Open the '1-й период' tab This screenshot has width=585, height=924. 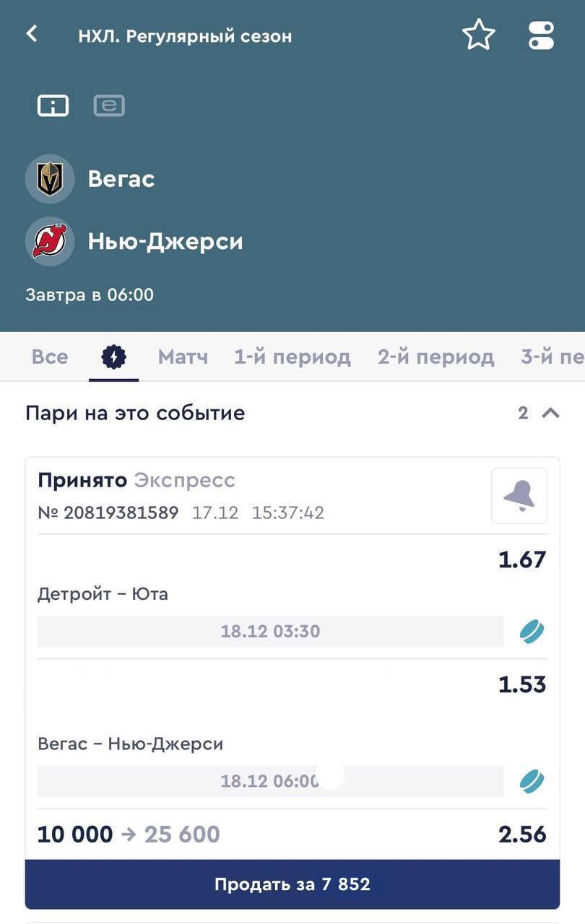click(x=292, y=357)
